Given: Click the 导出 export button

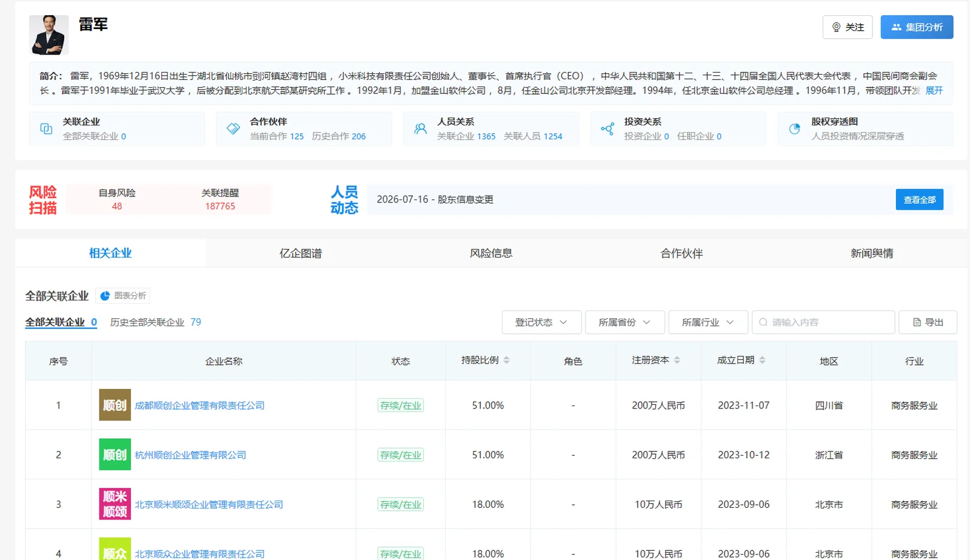Looking at the screenshot, I should (928, 322).
